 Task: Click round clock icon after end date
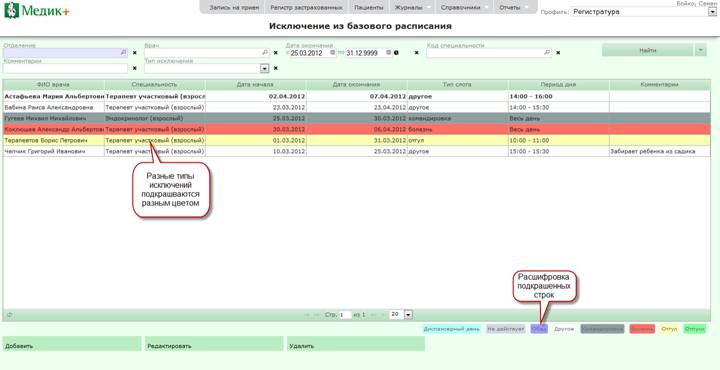[x=396, y=53]
